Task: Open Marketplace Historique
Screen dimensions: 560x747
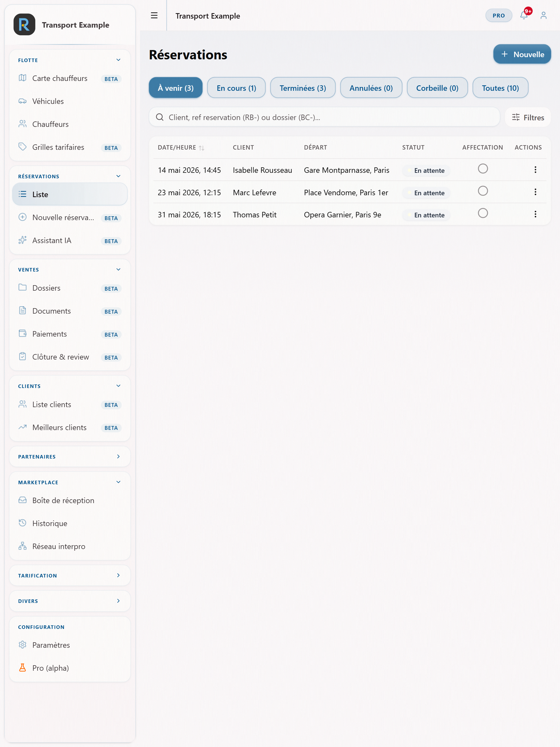Action: pos(70,523)
